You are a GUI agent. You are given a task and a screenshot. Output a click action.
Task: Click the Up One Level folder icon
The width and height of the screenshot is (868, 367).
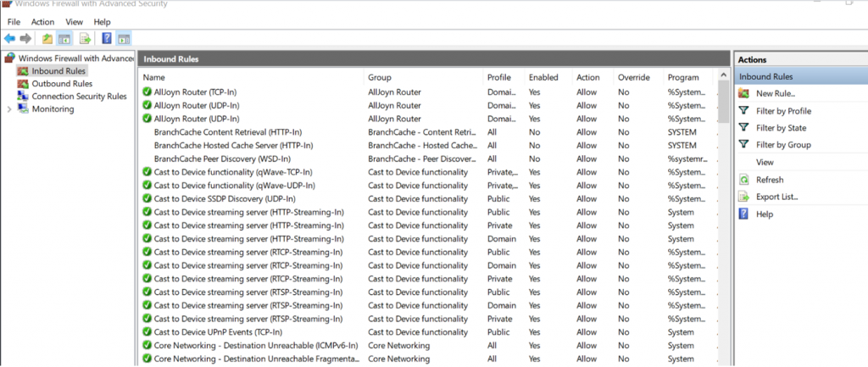point(47,39)
